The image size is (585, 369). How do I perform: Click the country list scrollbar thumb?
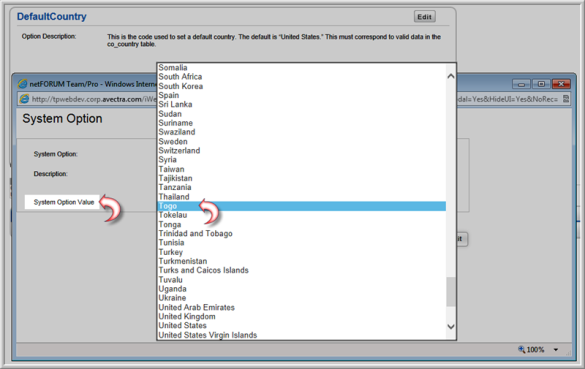tap(451, 292)
